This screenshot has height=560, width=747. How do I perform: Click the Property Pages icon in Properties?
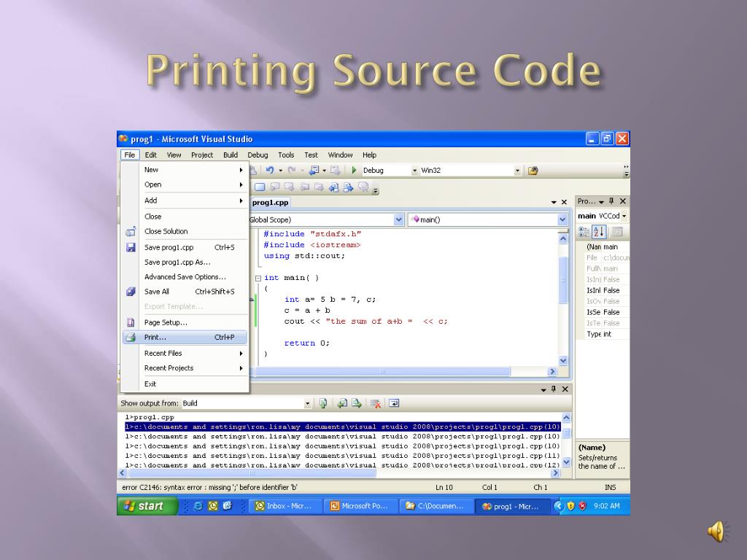(617, 232)
